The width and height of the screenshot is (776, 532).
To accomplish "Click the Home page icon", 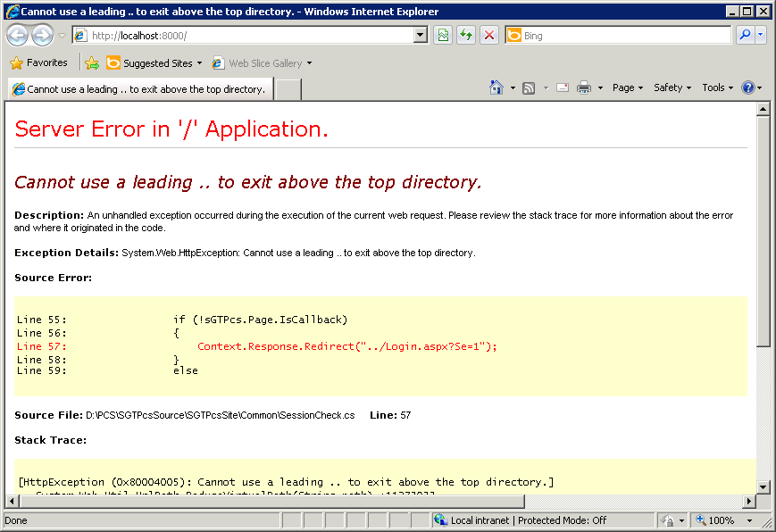I will click(496, 87).
